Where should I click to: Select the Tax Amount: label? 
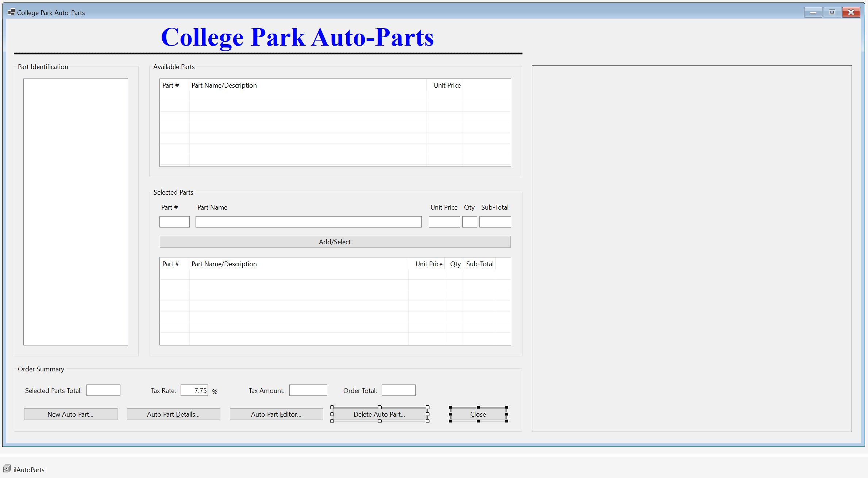267,390
